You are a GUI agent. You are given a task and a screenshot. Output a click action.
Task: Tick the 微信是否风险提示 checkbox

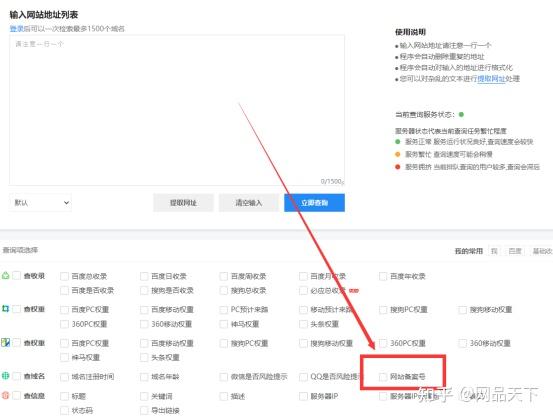tap(224, 377)
